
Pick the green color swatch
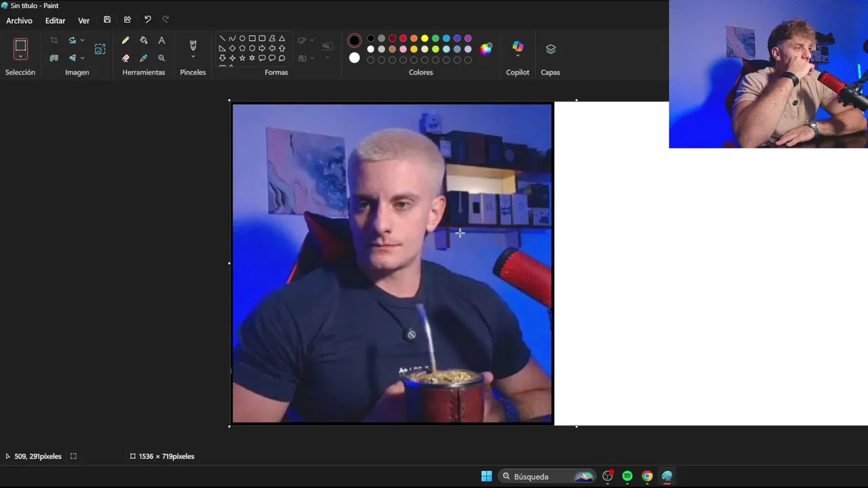point(435,38)
